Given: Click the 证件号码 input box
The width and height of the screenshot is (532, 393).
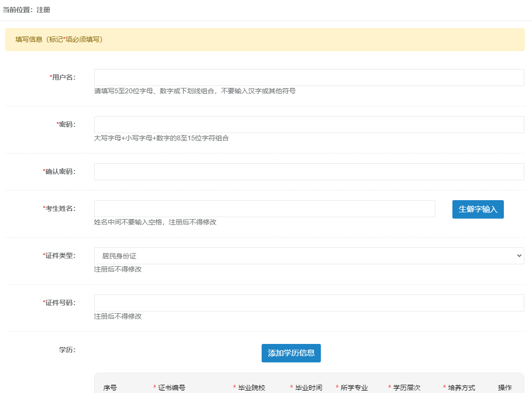Looking at the screenshot, I should [309, 303].
